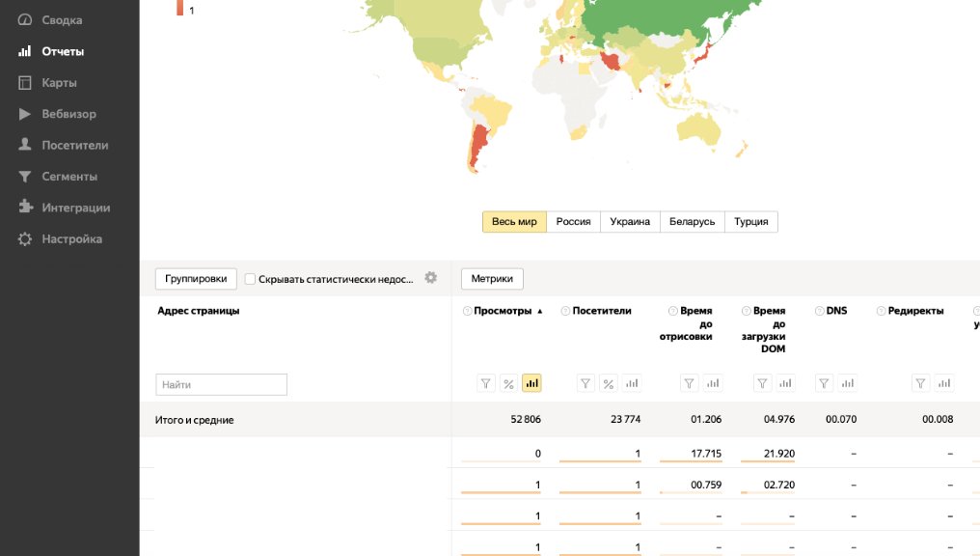Click the filter icon under Редиректы
This screenshot has height=556, width=980.
(921, 383)
